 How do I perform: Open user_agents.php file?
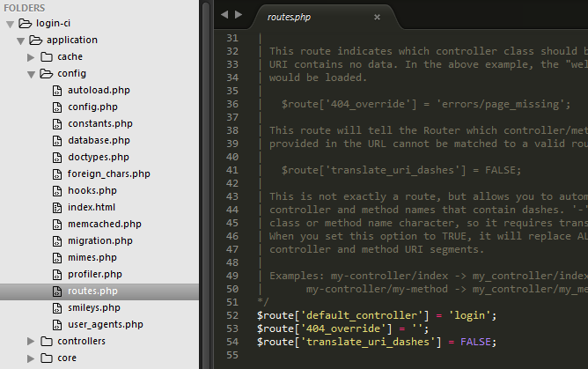[x=106, y=324]
